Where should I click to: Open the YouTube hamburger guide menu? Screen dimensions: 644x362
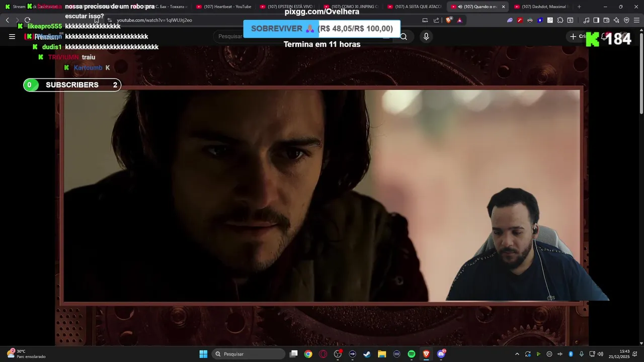click(12, 36)
